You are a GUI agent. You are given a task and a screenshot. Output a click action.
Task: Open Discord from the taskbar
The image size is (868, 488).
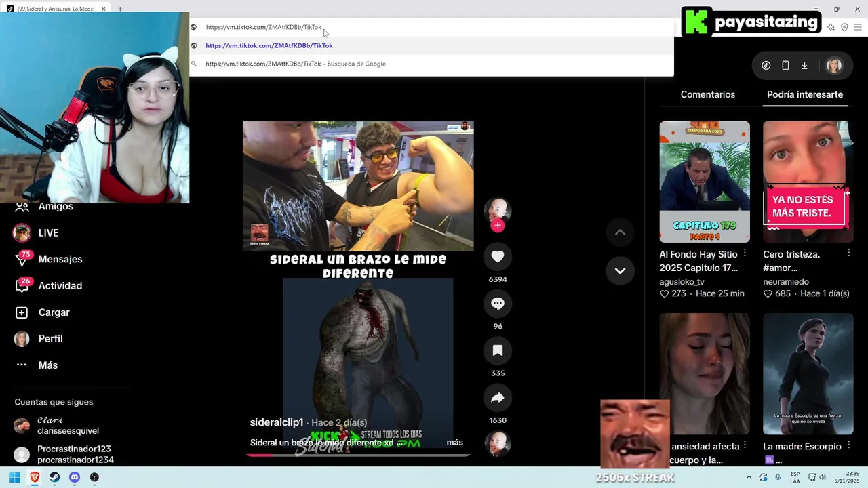point(75,477)
